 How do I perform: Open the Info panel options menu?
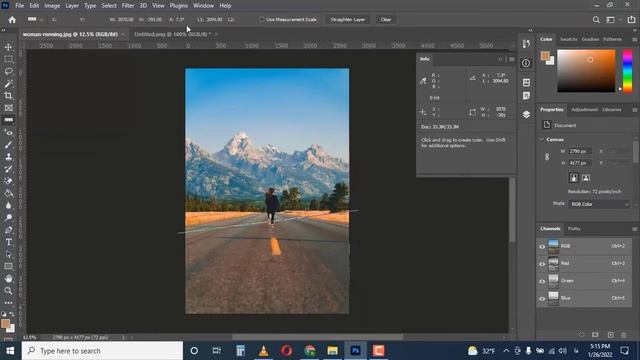[511, 59]
